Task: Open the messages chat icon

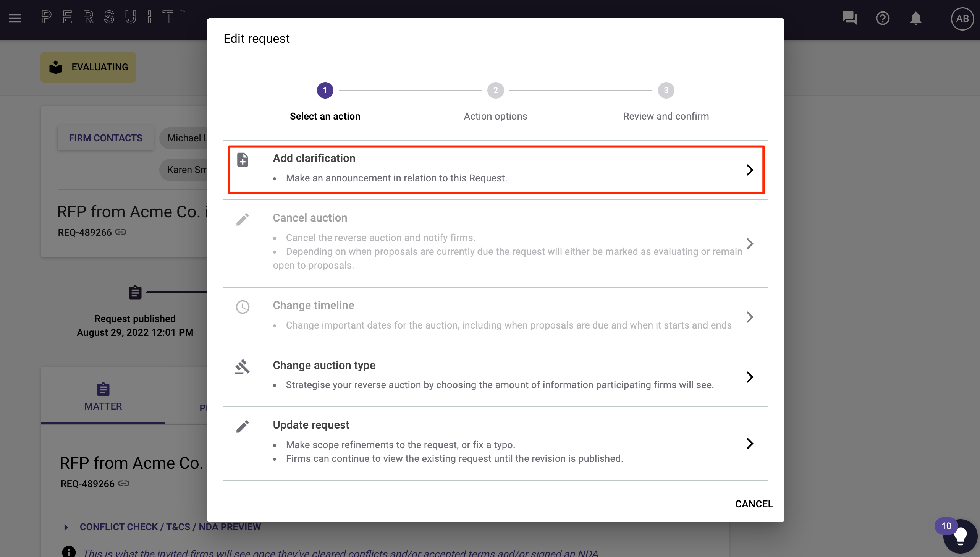Action: 850,18
